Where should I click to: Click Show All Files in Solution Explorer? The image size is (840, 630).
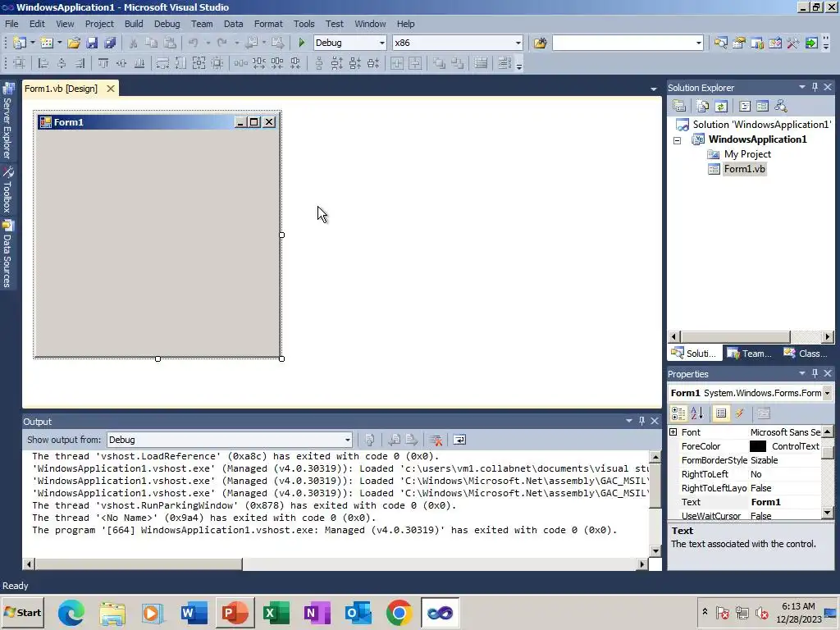point(702,106)
